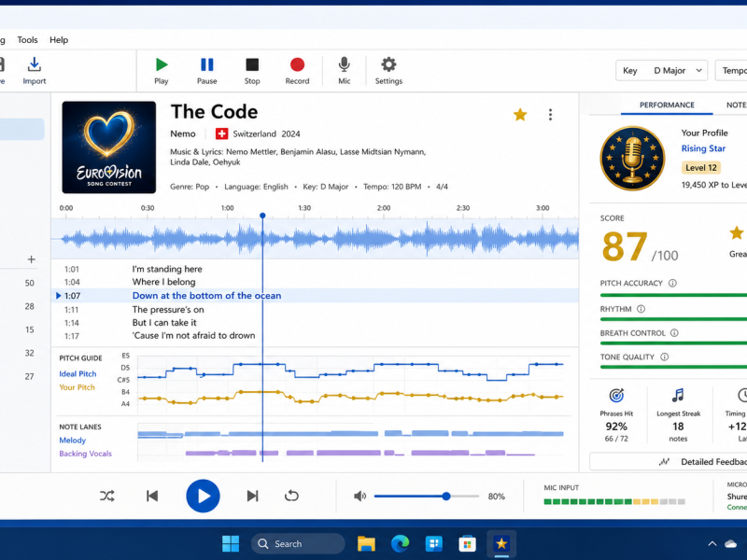Click the large blue play button
This screenshot has width=747, height=560.
(203, 496)
